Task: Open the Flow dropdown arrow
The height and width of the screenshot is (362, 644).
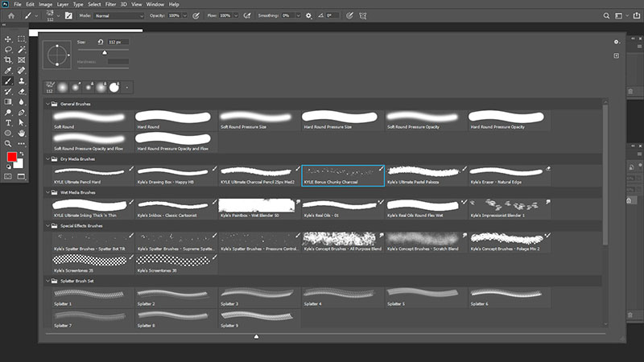Action: (236, 15)
